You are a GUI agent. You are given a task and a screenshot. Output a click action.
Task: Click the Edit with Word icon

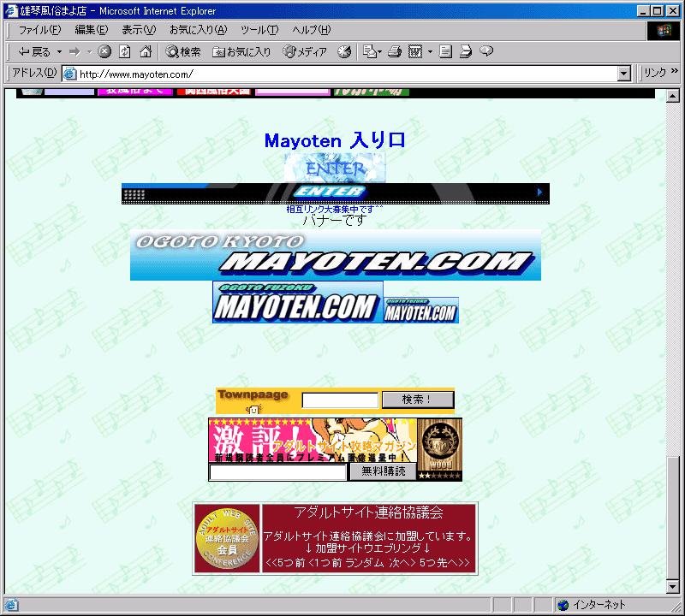pos(415,52)
